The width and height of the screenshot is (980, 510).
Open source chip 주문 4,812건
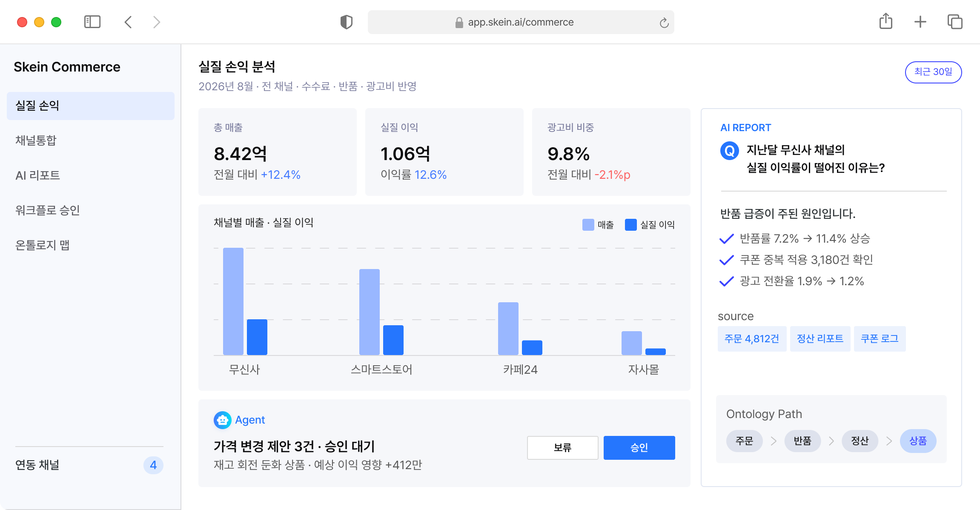click(x=752, y=339)
